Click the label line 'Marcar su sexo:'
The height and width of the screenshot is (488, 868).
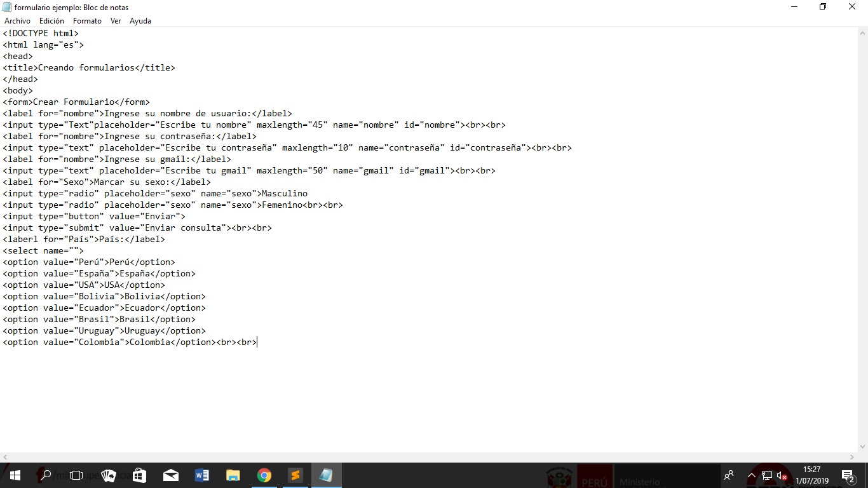click(x=107, y=182)
